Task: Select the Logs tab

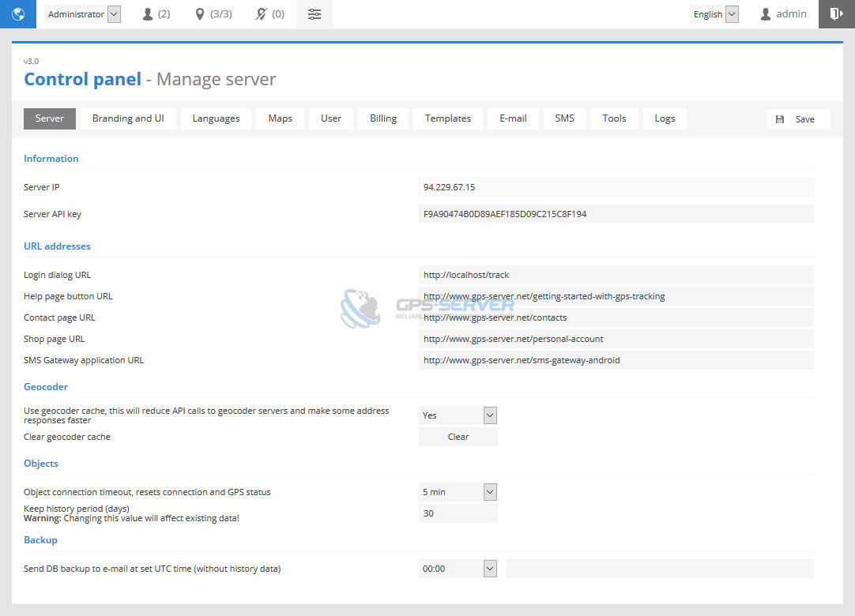Action: [x=665, y=118]
